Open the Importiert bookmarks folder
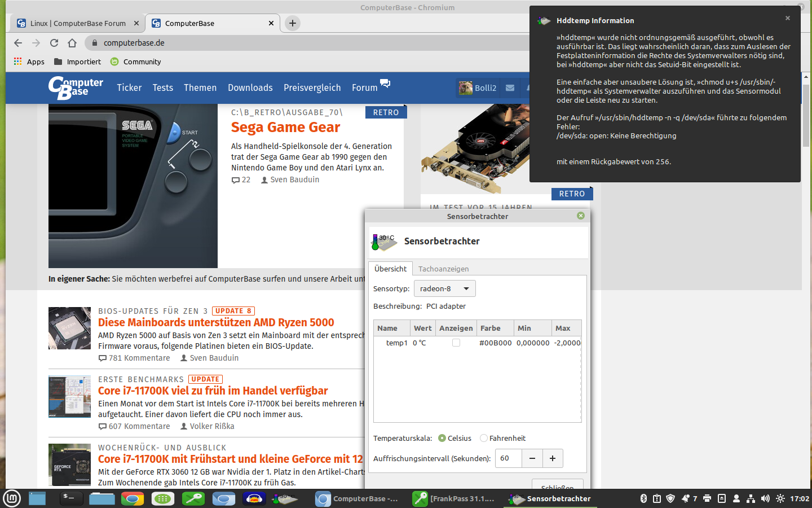Screen dimensions: 812x508 [x=77, y=62]
